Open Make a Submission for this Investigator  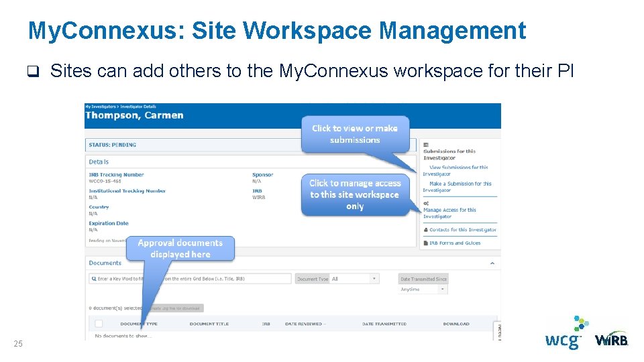tap(457, 187)
